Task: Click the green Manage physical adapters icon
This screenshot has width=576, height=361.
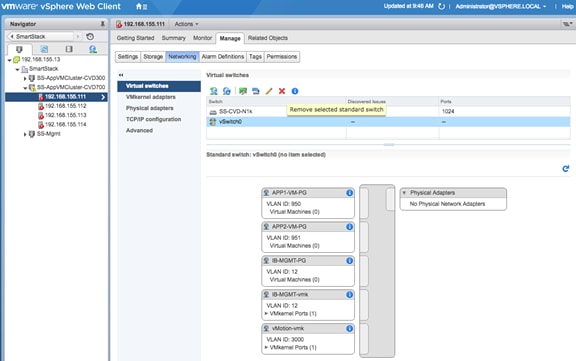Action: point(243,91)
